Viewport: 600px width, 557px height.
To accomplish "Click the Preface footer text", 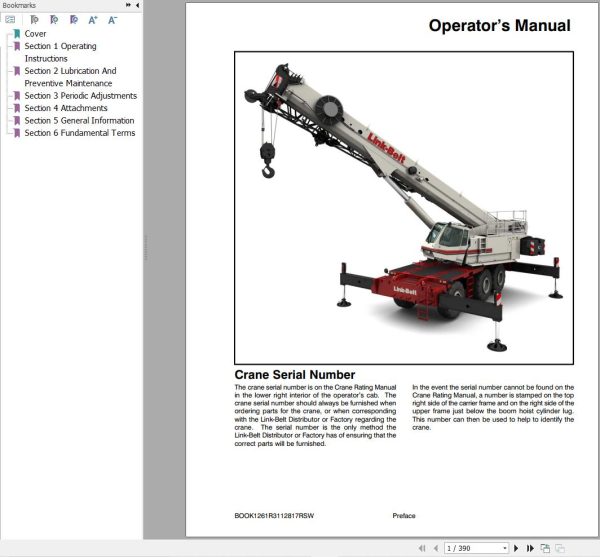I will coord(404,516).
